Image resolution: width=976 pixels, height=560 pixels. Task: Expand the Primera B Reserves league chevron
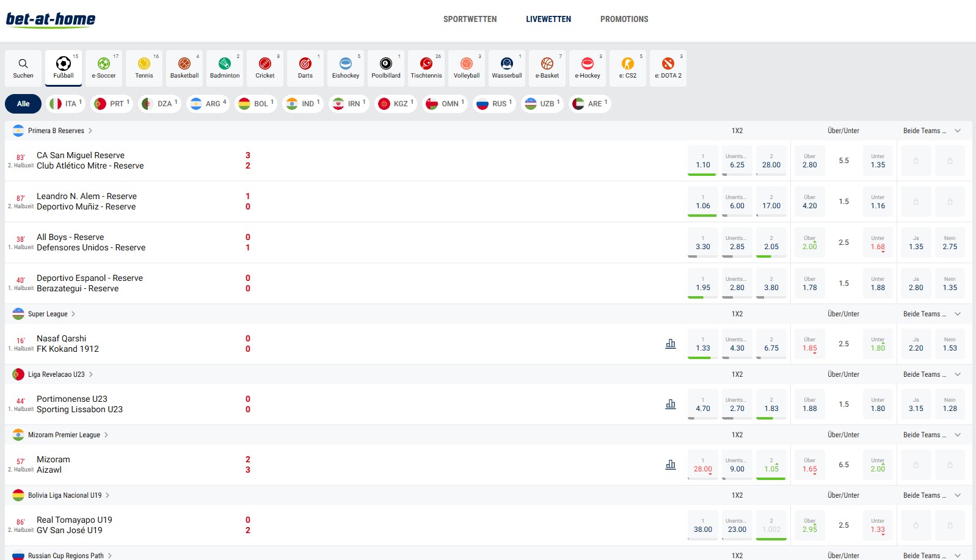tap(90, 131)
